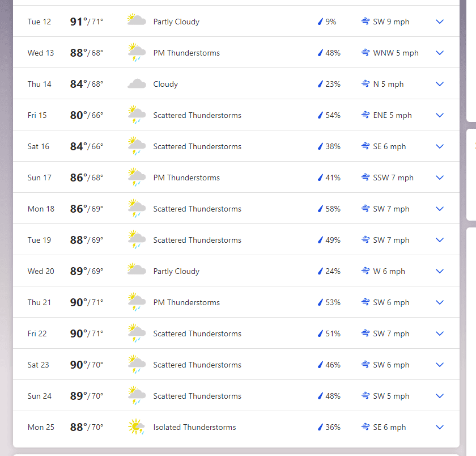Click the "Isolated Thunderstorms" description
The height and width of the screenshot is (456, 476).
coord(194,427)
